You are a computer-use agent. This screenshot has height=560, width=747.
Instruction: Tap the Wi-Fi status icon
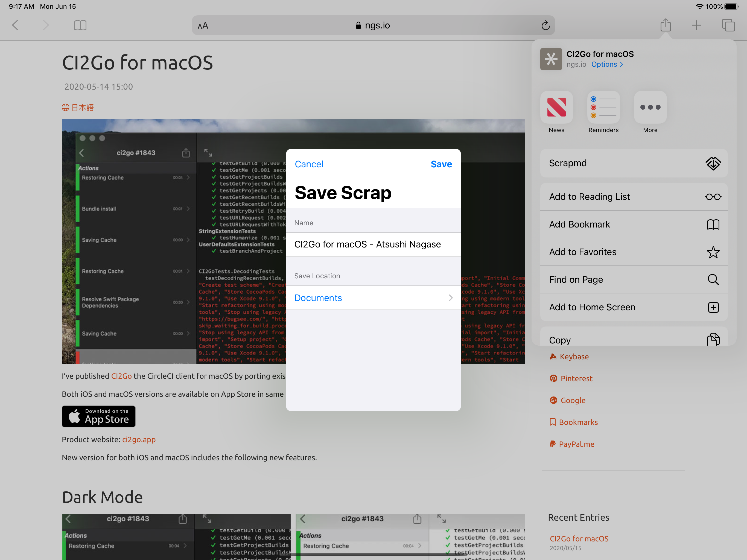point(699,6)
